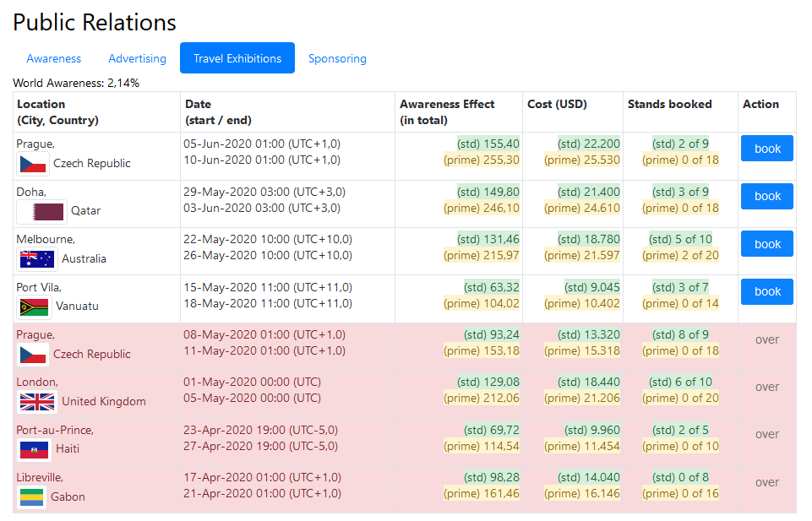Switch to the Advertising tab
812x521 pixels.
coord(137,58)
